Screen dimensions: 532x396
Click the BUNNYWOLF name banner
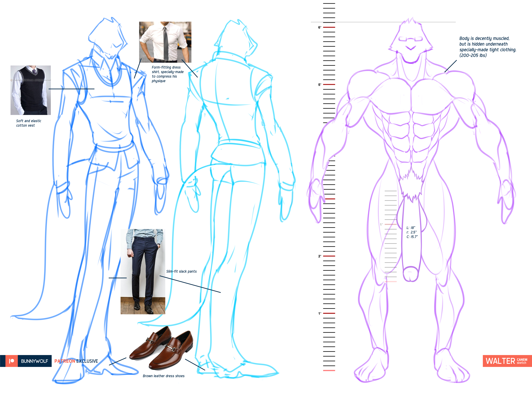point(35,361)
